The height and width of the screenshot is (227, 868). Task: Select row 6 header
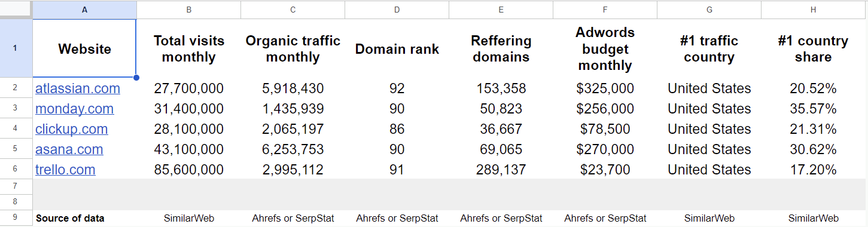(16, 170)
